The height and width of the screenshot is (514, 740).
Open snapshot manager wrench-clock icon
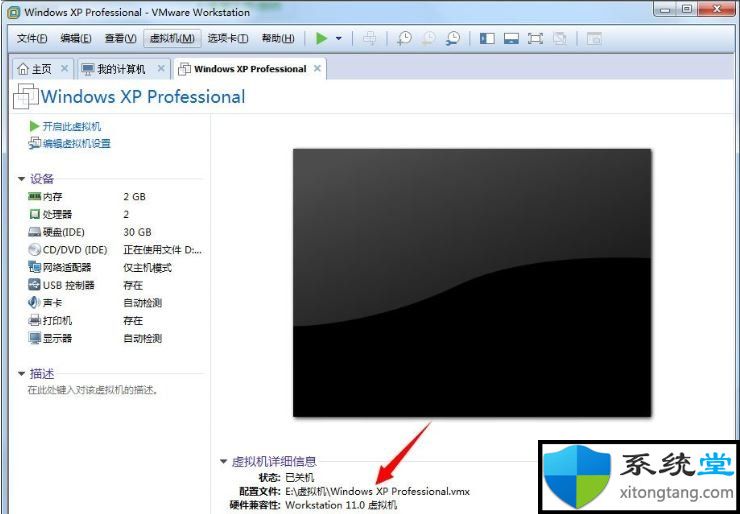click(x=453, y=39)
